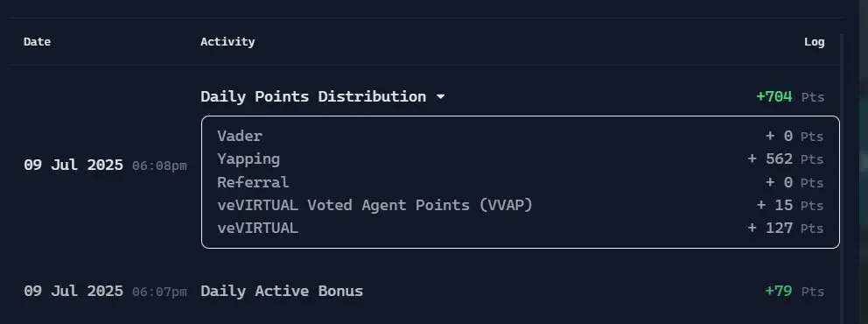The height and width of the screenshot is (324, 868).
Task: Click the Log column header
Action: (x=815, y=41)
